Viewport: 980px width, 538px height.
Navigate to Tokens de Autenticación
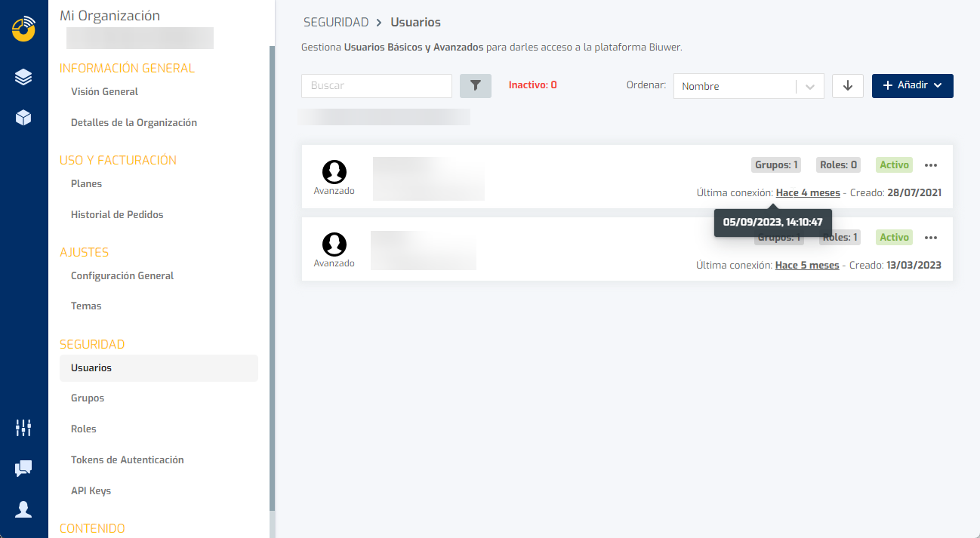click(x=127, y=460)
